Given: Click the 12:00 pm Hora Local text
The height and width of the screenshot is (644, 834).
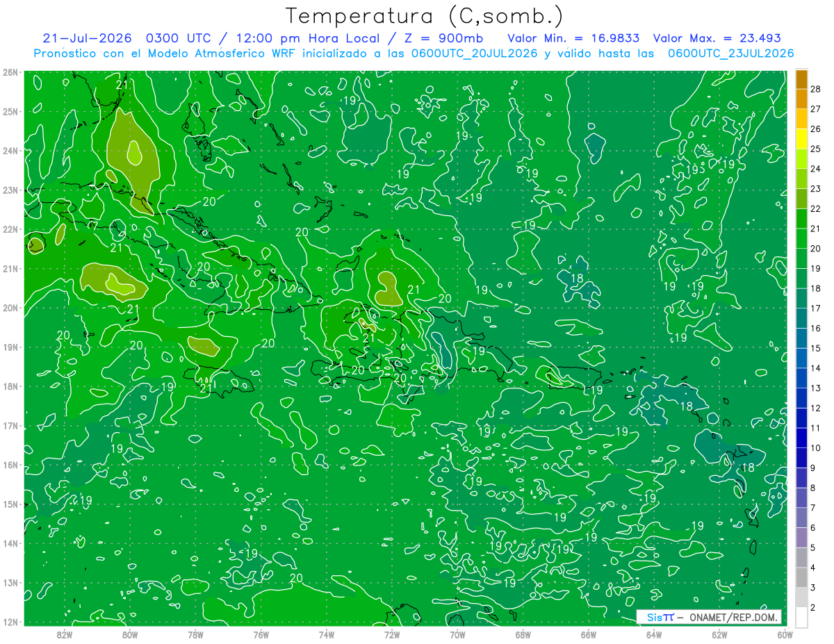Looking at the screenshot, I should (x=307, y=38).
